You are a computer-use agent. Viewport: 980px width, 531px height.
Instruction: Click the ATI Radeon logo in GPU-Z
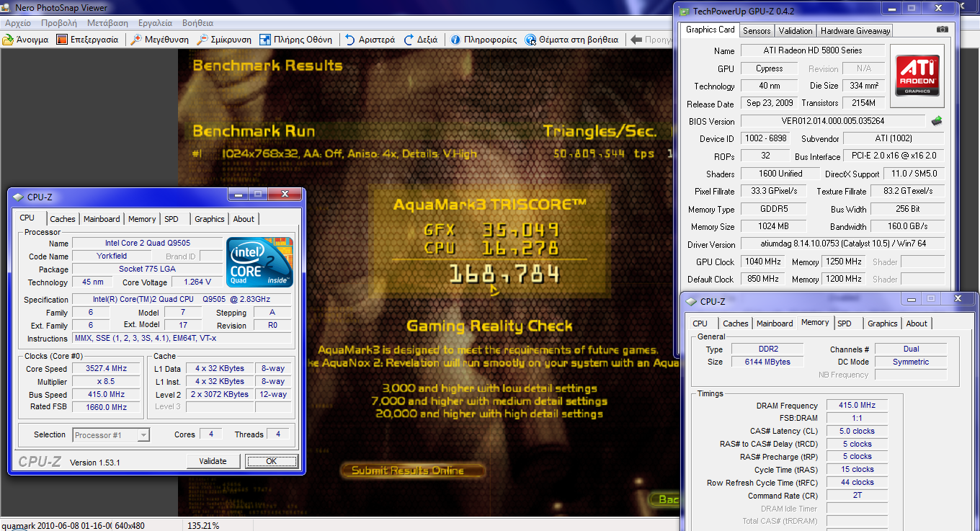[917, 76]
